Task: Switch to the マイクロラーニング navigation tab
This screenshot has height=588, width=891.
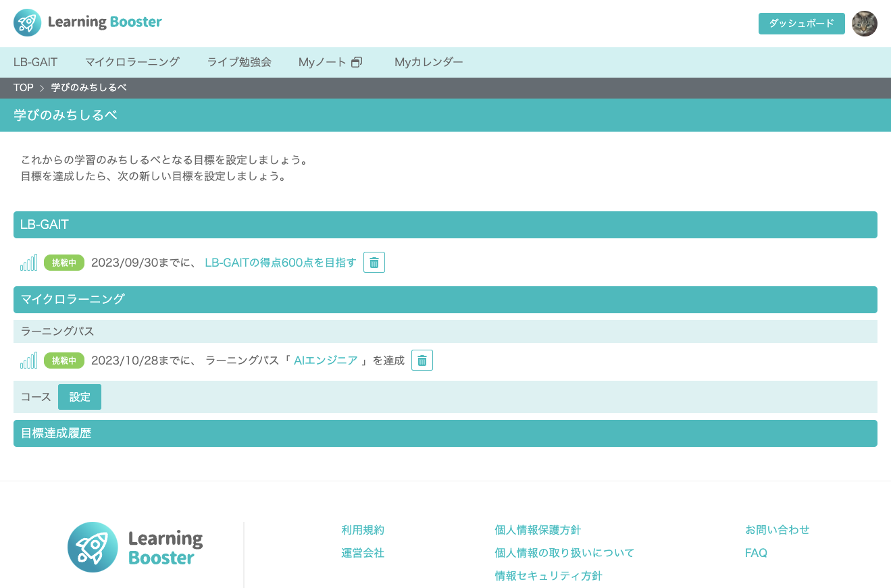Action: coord(132,61)
